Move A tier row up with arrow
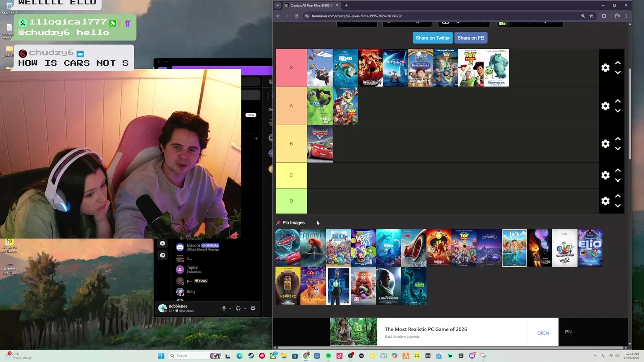Viewport: 644px width, 362px height. (x=618, y=102)
